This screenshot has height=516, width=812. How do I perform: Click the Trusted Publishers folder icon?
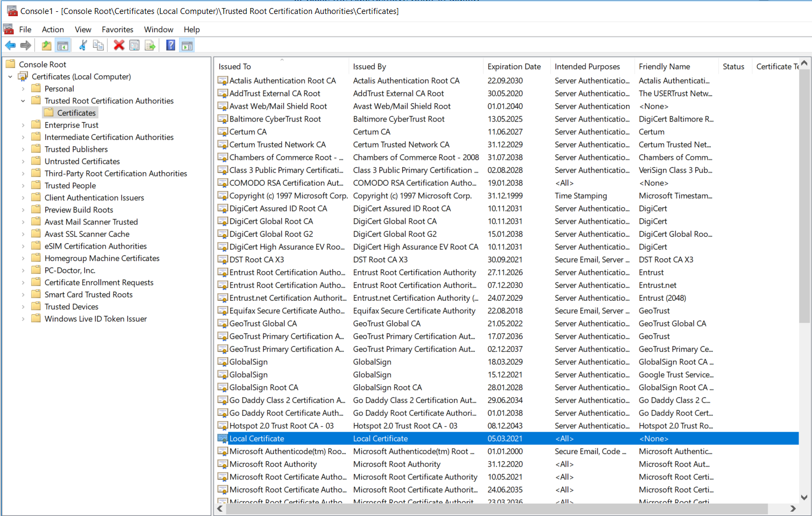point(36,149)
